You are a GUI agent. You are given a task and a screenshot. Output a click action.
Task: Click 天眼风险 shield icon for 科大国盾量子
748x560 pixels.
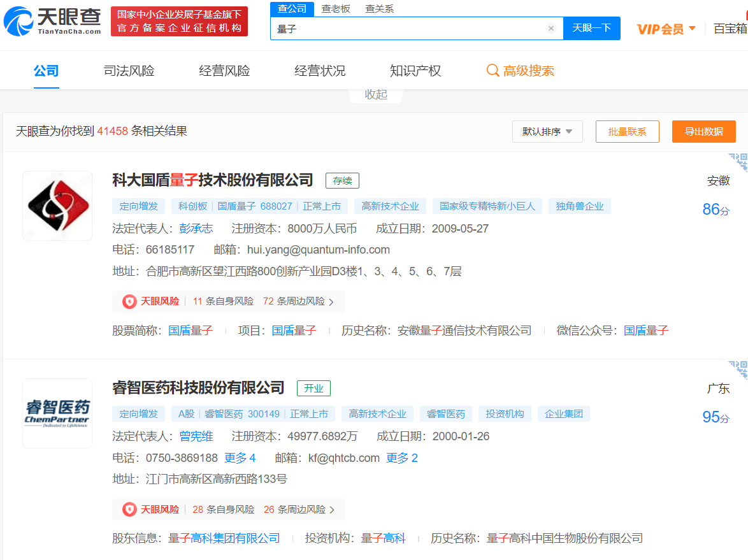pyautogui.click(x=129, y=301)
